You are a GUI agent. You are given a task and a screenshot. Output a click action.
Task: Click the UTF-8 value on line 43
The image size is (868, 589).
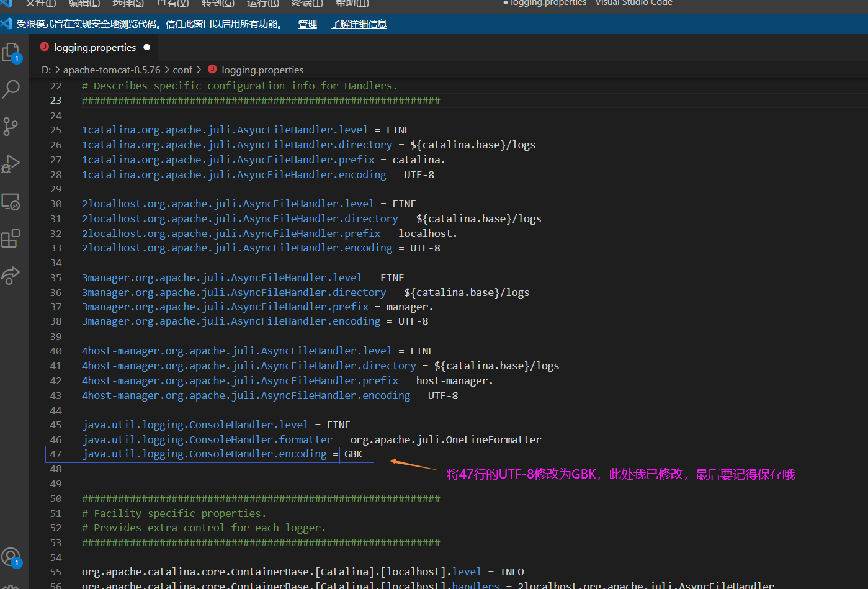pos(443,396)
